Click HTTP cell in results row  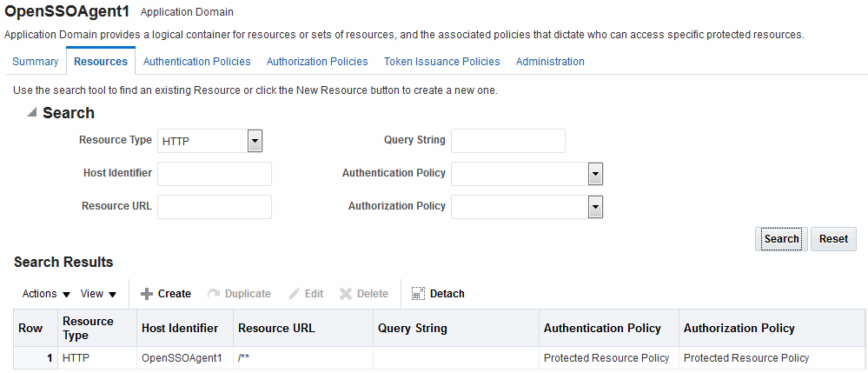[97, 358]
